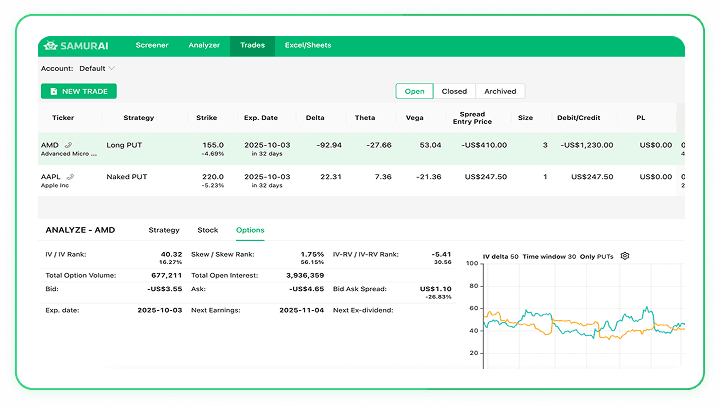
Task: Click Skew value 1.75%
Action: (x=312, y=254)
